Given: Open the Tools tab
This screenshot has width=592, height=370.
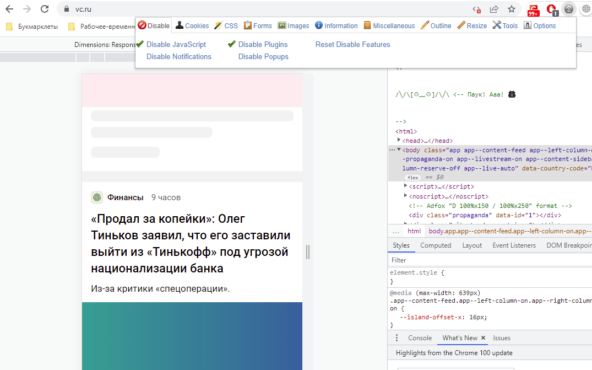Looking at the screenshot, I should click(x=505, y=26).
